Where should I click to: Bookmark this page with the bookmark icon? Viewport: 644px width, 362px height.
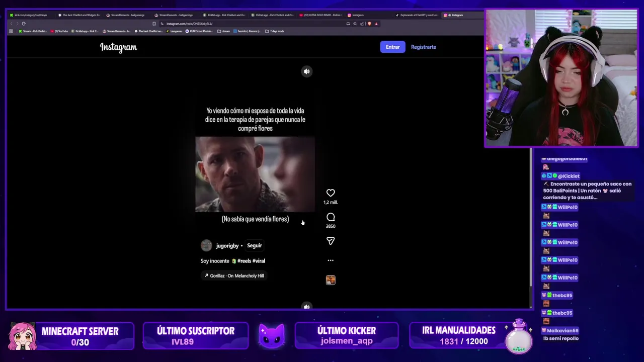pyautogui.click(x=154, y=24)
